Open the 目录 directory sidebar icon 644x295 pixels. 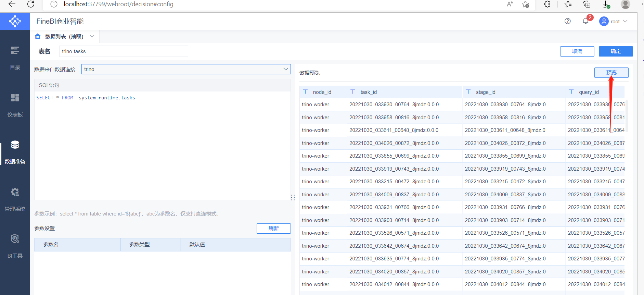click(15, 50)
